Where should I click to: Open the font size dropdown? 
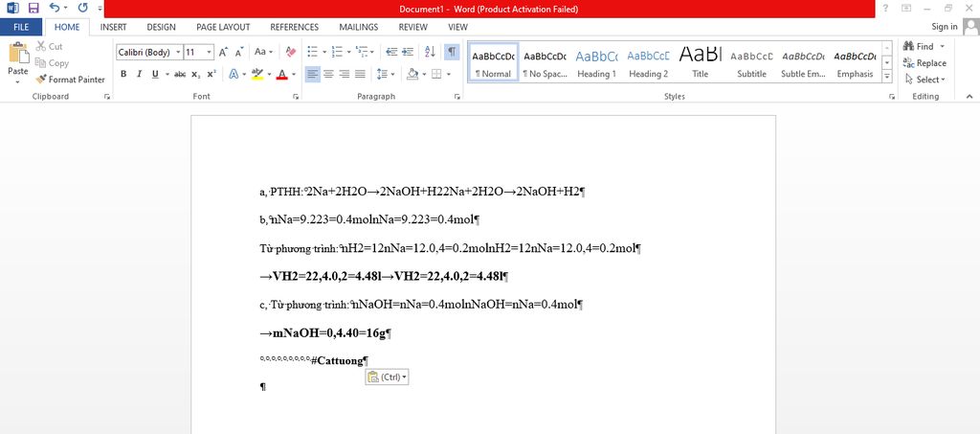209,53
